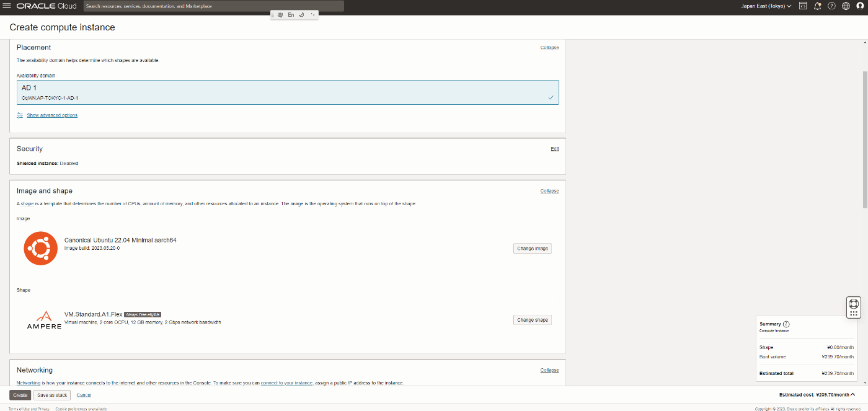
Task: Click the search resources field
Action: point(214,6)
